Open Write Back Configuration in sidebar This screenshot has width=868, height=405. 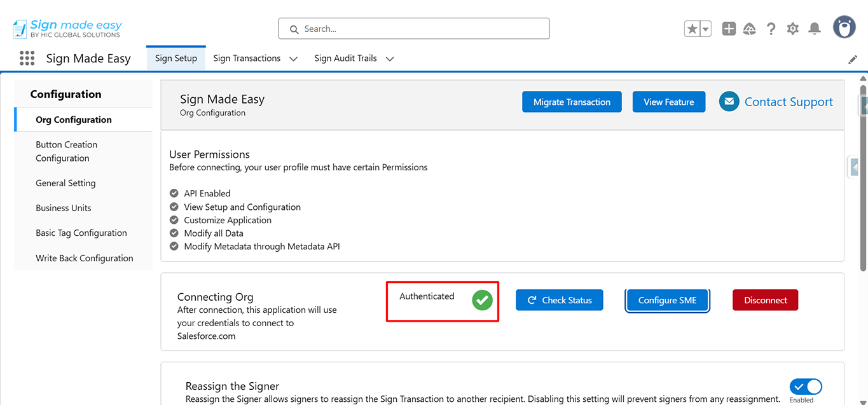click(x=83, y=258)
